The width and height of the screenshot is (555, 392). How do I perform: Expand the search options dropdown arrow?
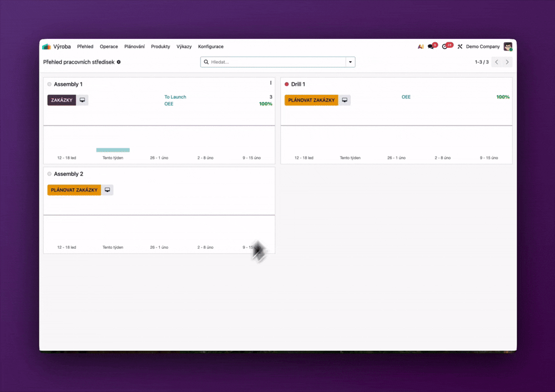350,62
